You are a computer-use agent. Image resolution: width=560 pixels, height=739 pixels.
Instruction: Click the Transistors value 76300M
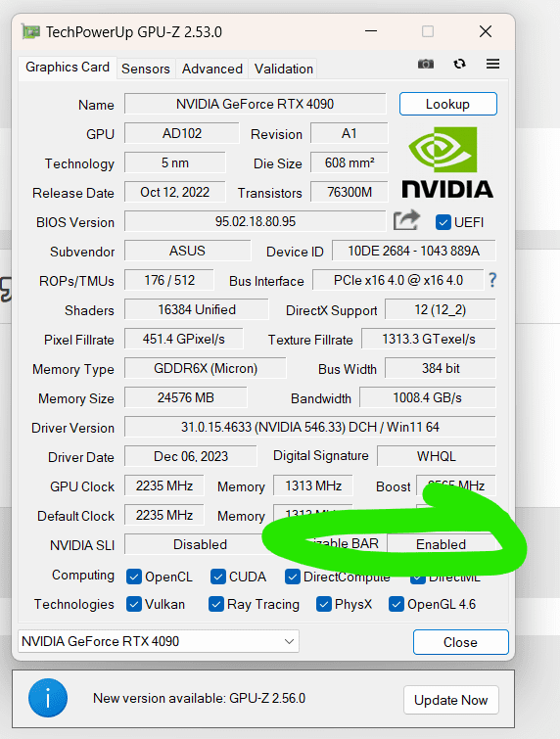pos(349,192)
